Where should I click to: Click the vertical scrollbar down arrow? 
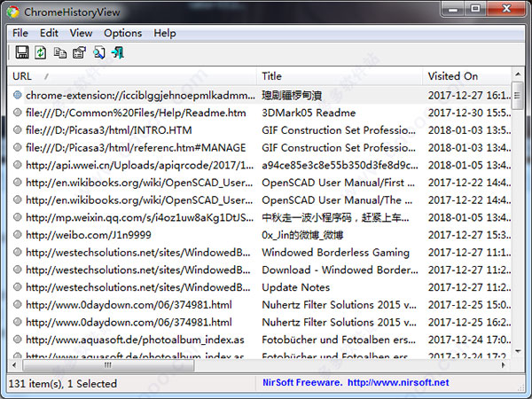click(518, 351)
